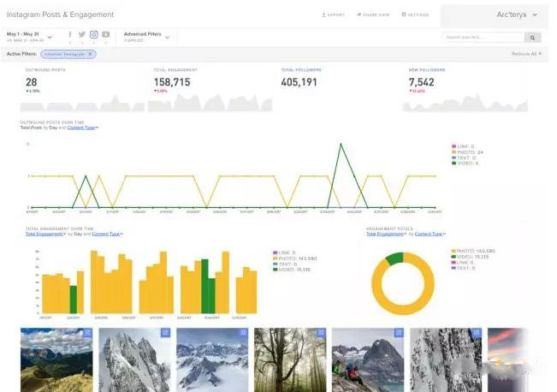The image size is (557, 392).
Task: Click Remove All filters
Action: click(526, 54)
